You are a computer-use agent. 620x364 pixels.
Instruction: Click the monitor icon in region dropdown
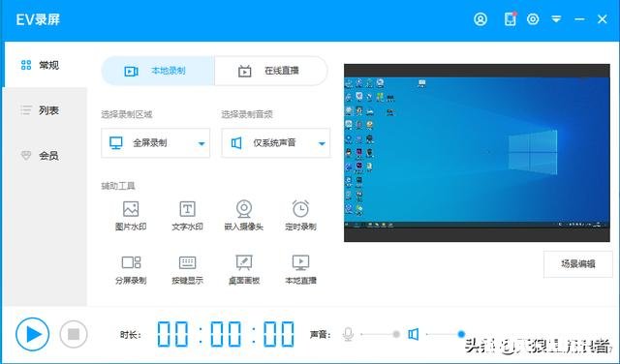(116, 142)
